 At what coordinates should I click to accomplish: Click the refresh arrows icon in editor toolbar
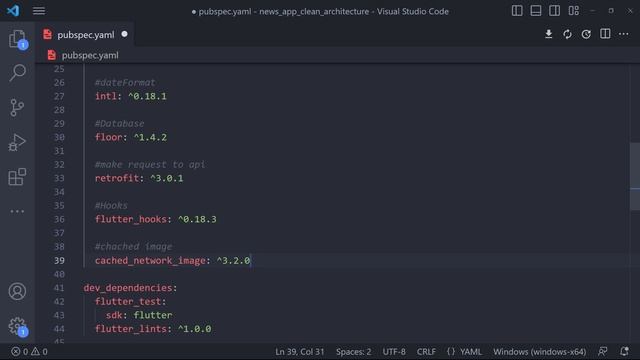click(568, 34)
